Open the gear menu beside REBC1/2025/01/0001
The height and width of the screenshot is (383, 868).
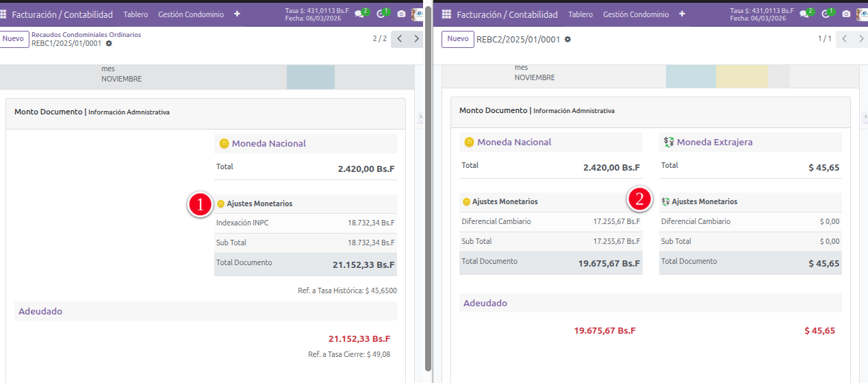point(109,43)
